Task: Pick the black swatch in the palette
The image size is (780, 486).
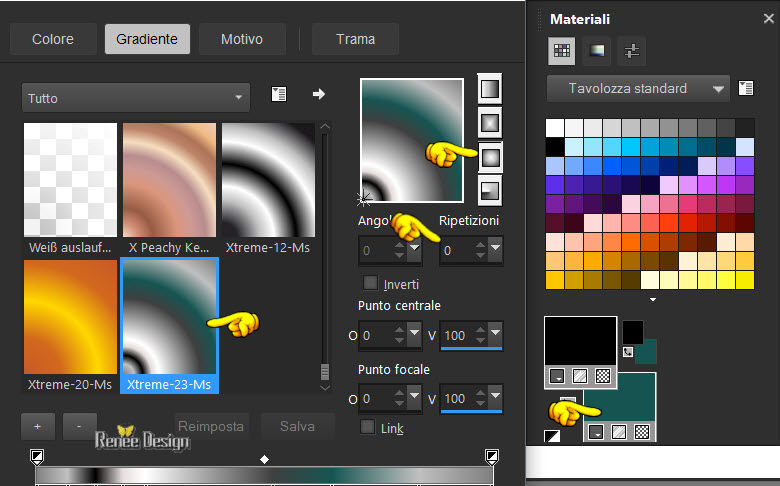Action: click(x=555, y=147)
